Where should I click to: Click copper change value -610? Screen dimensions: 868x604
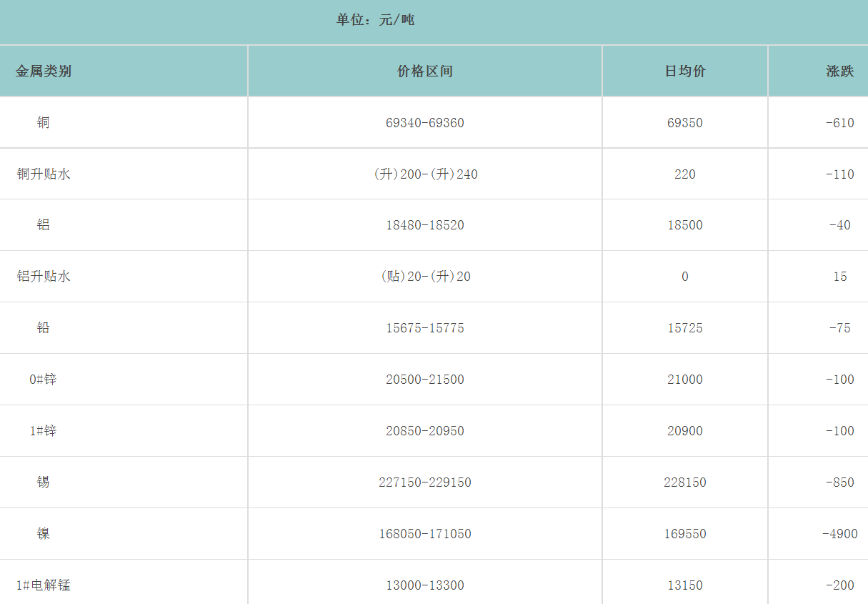[839, 123]
